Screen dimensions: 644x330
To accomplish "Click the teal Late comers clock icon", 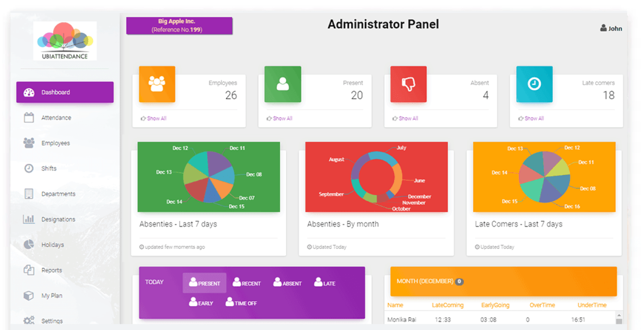I will coord(534,84).
